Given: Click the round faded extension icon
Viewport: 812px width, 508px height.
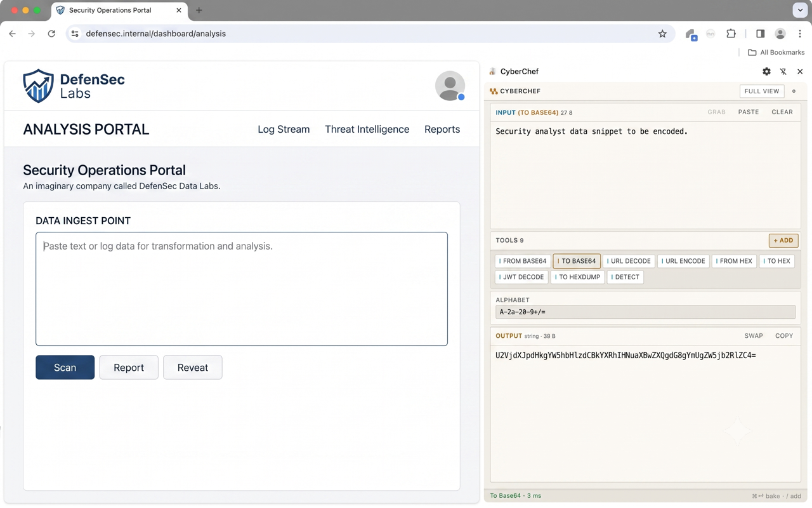Looking at the screenshot, I should 710,34.
